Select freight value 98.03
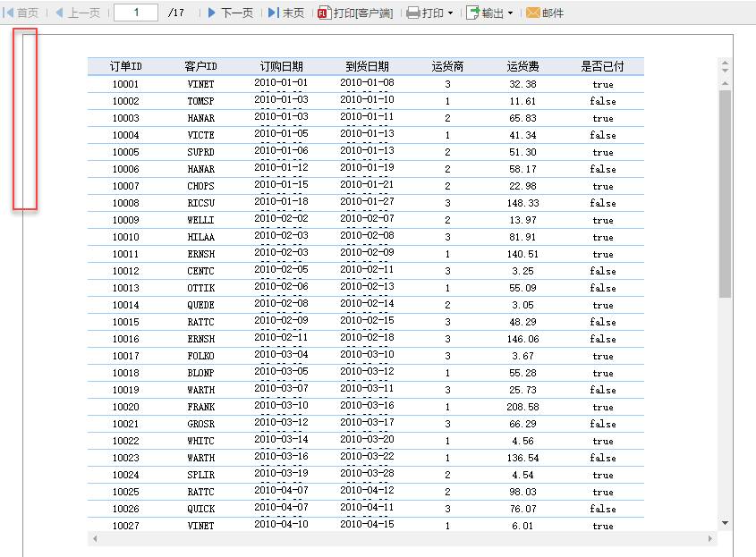The width and height of the screenshot is (756, 557). [522, 492]
